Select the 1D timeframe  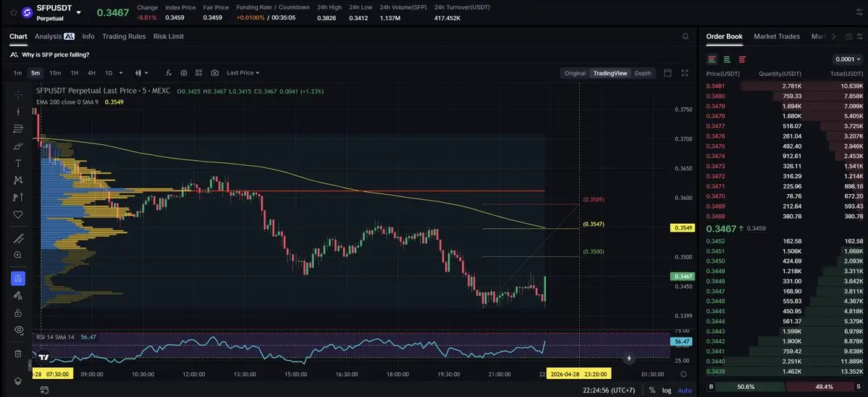click(x=109, y=72)
